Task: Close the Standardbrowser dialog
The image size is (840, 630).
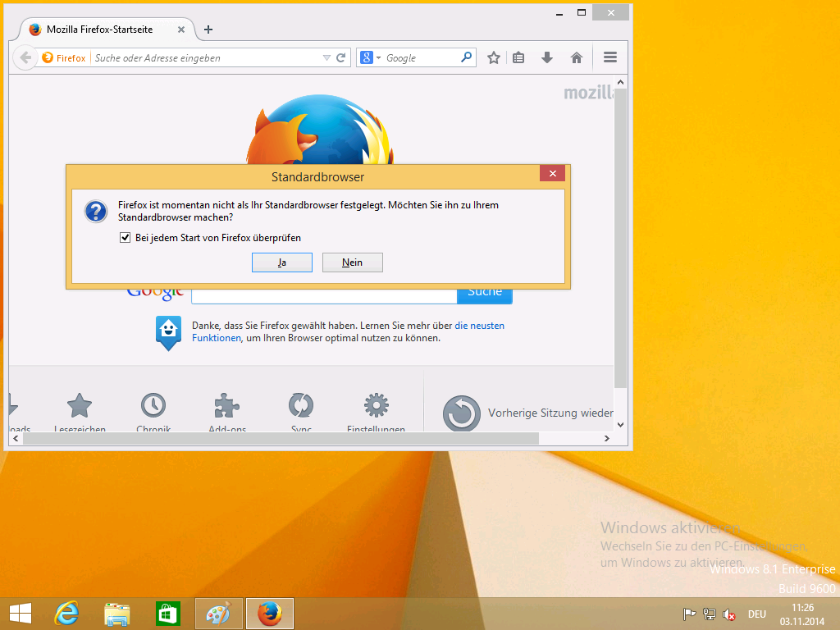Action: coord(552,173)
